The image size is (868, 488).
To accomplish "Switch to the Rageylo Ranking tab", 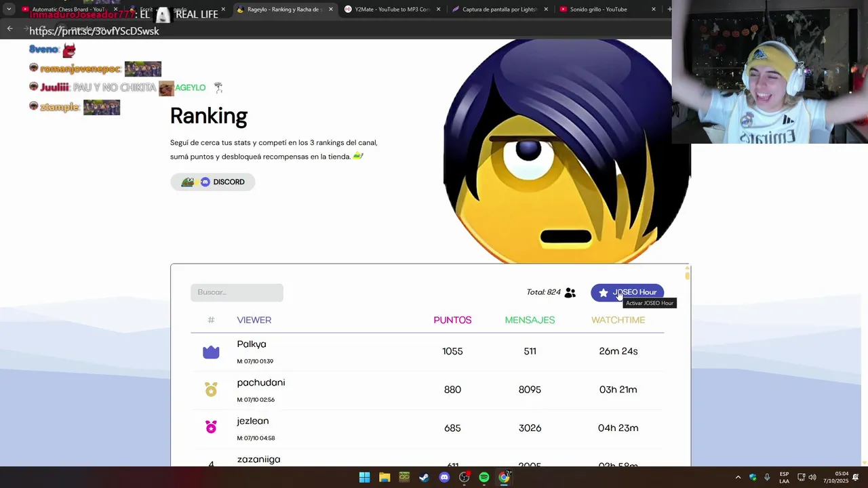I will (x=285, y=9).
